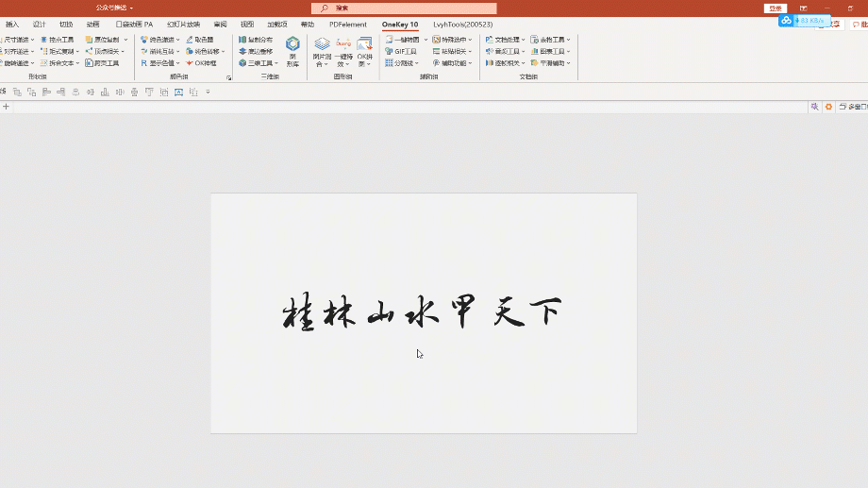Click the 一键转图 icon
The height and width of the screenshot is (488, 868).
point(389,40)
